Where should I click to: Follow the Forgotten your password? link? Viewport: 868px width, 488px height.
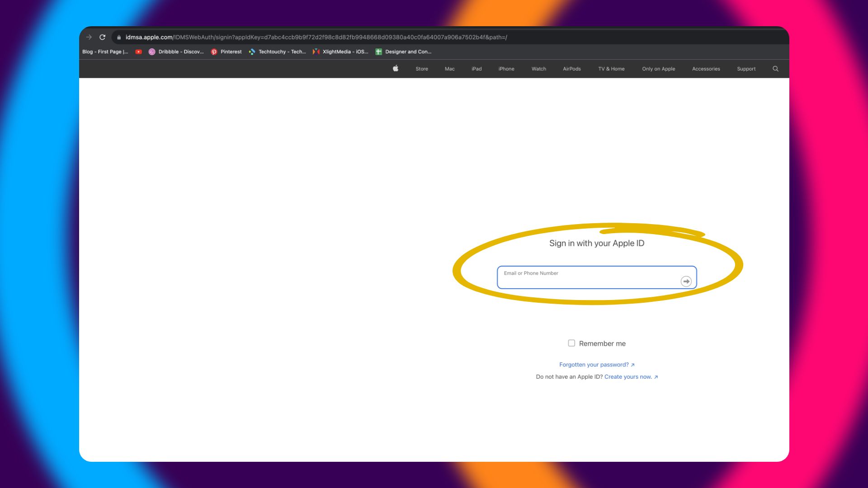[x=597, y=365]
